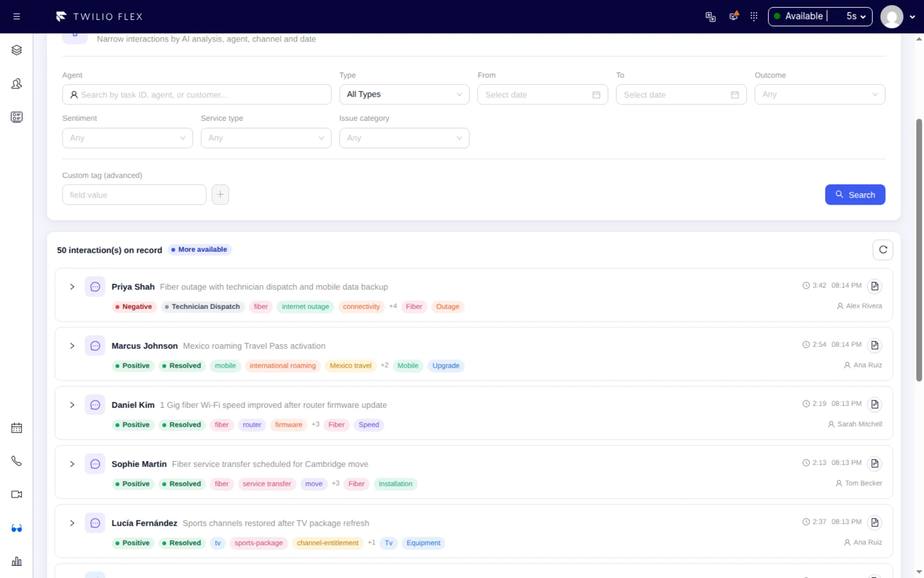Click chat icon beside Marcus Johnson
This screenshot has height=578, width=924.
[95, 346]
